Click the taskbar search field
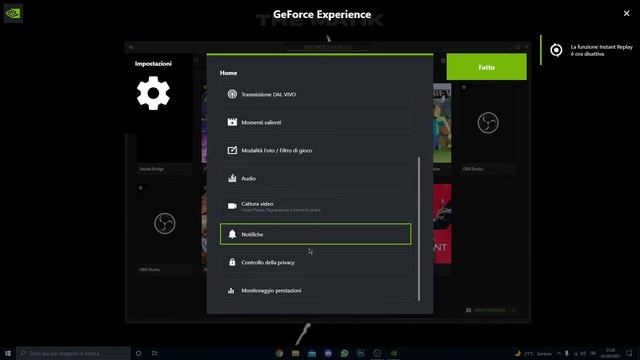Image resolution: width=640 pixels, height=360 pixels. coord(73,353)
